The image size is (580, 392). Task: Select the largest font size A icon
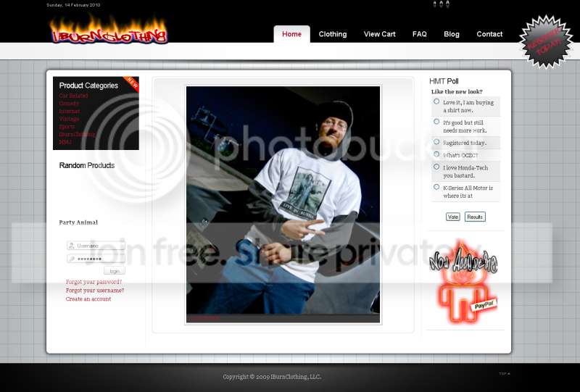(x=447, y=4)
